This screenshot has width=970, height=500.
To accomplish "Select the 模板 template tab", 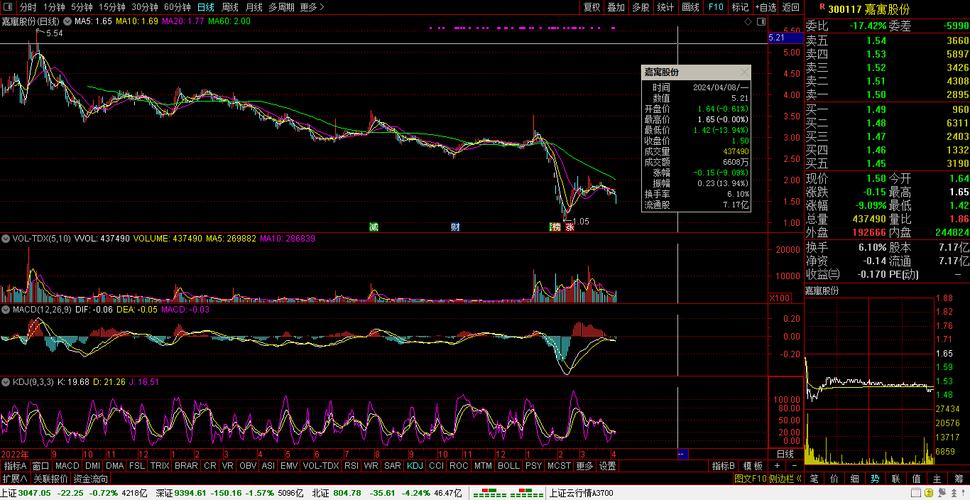I will (753, 465).
